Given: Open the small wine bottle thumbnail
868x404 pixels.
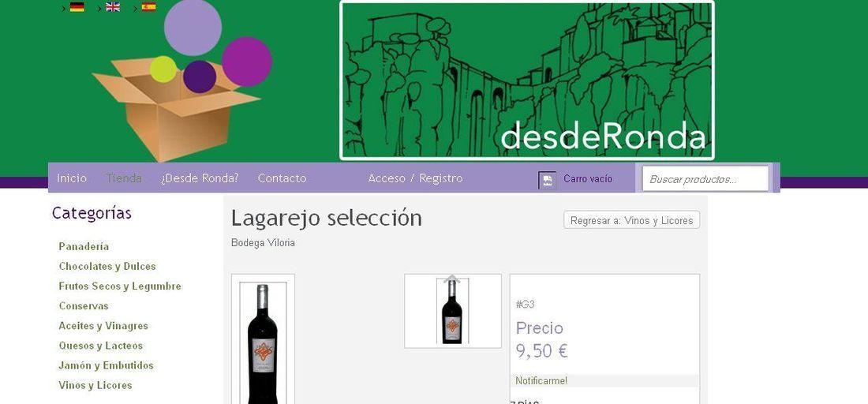Looking at the screenshot, I should click(452, 311).
